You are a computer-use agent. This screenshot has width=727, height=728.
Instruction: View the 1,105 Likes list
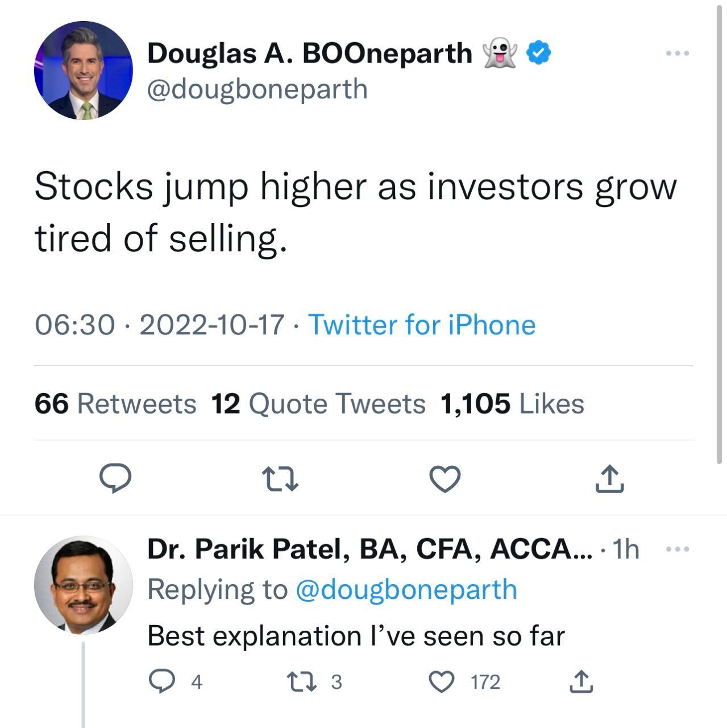click(512, 404)
